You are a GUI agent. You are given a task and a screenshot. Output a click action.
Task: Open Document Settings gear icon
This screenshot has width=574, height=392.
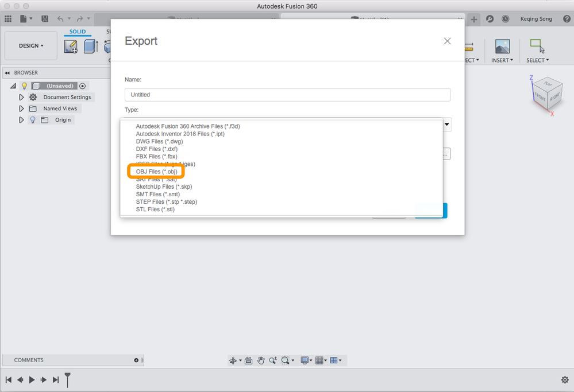33,97
